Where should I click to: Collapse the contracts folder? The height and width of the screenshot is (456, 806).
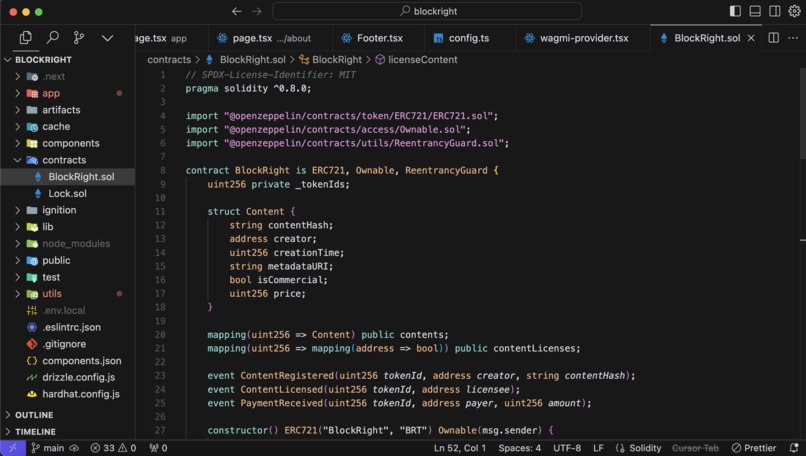[67, 160]
